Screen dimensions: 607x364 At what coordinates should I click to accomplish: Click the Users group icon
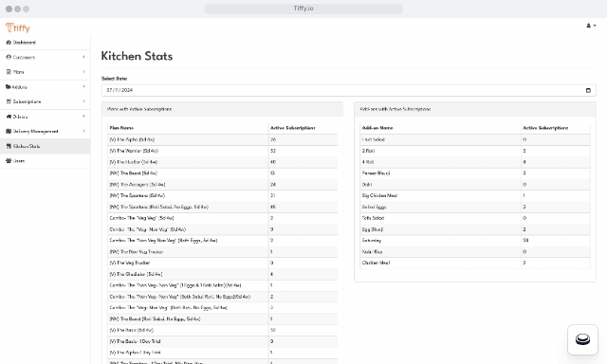click(9, 161)
